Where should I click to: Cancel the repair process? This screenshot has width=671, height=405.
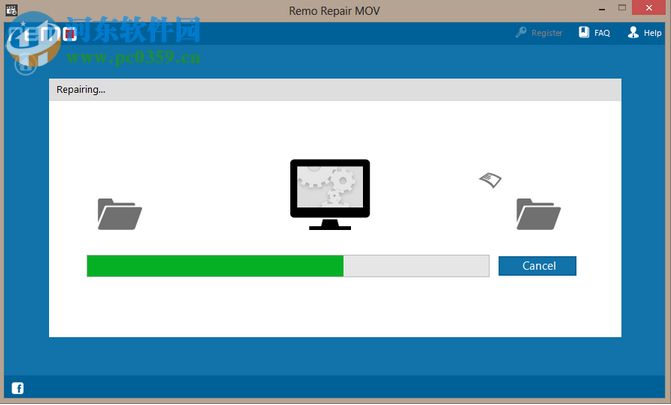537,266
